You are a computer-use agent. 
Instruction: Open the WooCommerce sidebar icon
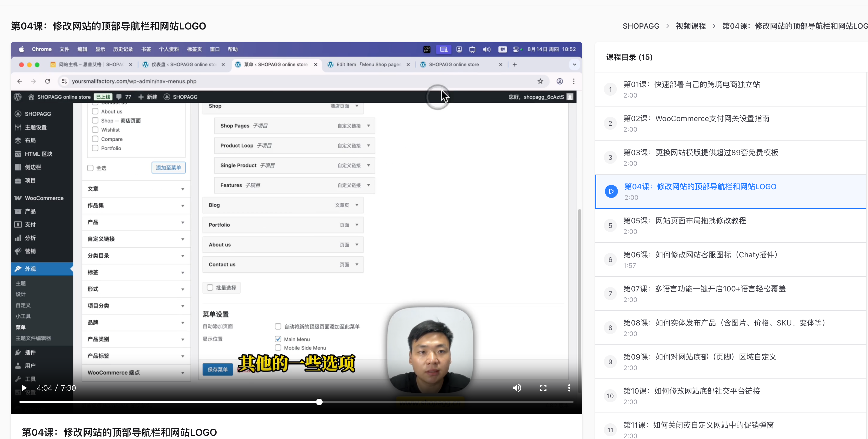(18, 198)
